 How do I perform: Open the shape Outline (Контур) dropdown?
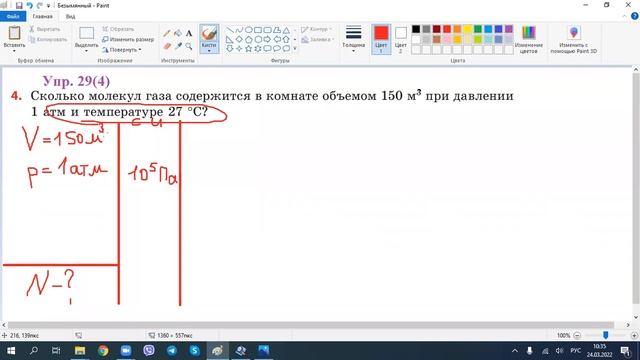pos(317,29)
